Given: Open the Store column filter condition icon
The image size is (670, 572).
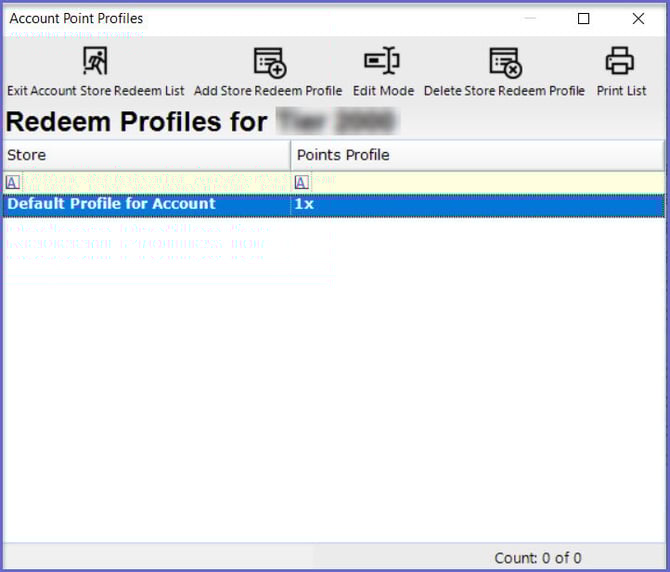Looking at the screenshot, I should pyautogui.click(x=12, y=182).
